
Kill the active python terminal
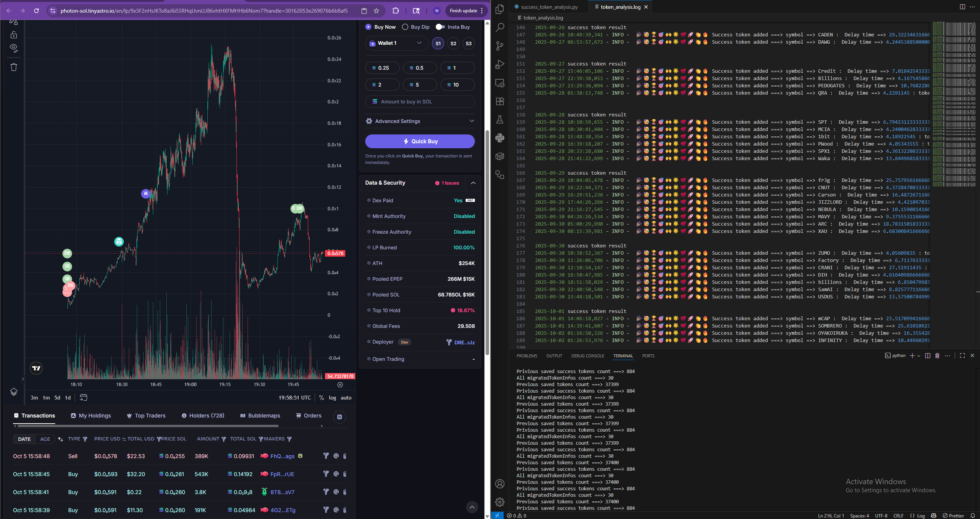937,355
